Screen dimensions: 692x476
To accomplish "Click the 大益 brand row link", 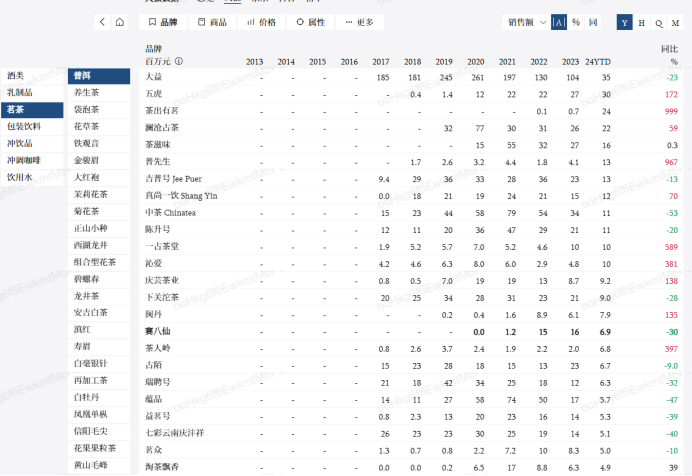I will (x=153, y=77).
